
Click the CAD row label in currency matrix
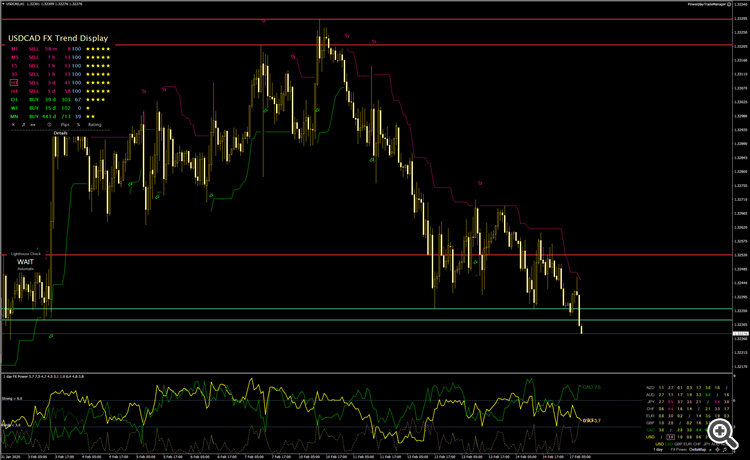tap(651, 430)
